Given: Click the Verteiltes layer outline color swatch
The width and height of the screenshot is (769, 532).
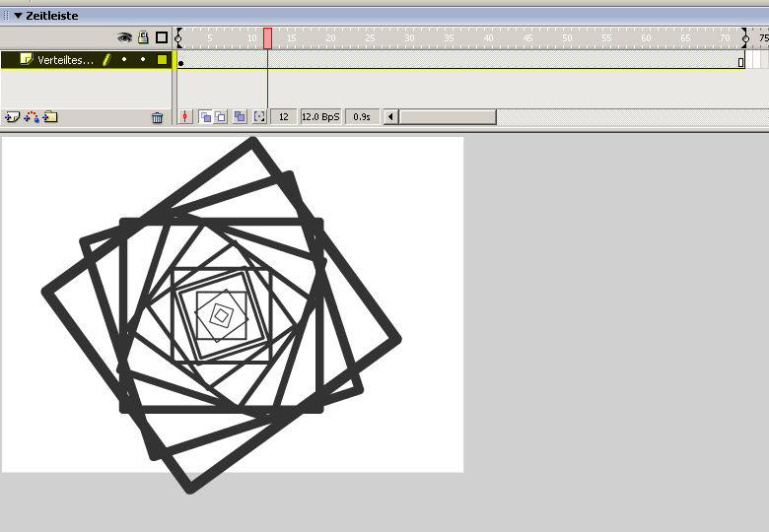Looking at the screenshot, I should coord(162,60).
